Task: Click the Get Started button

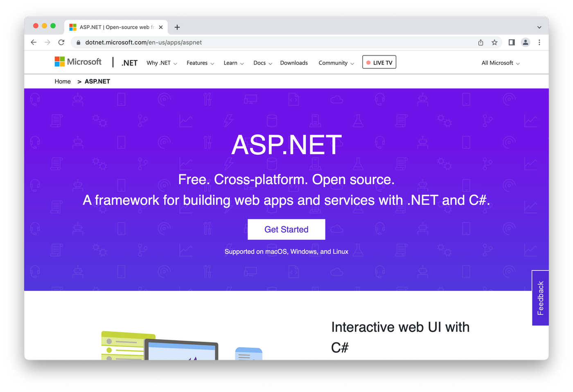Action: click(286, 229)
